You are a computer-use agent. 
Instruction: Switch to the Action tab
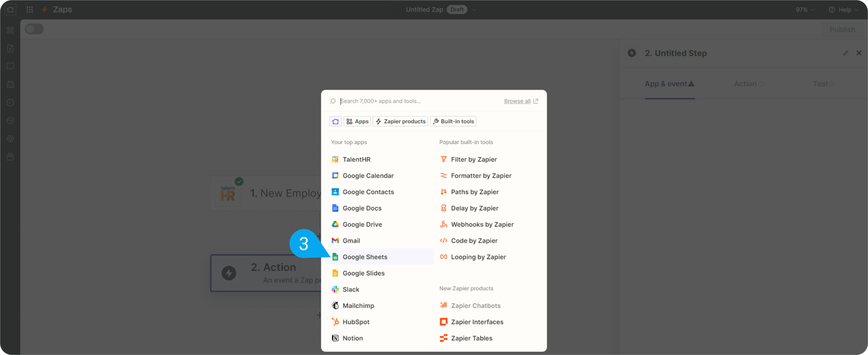[749, 84]
